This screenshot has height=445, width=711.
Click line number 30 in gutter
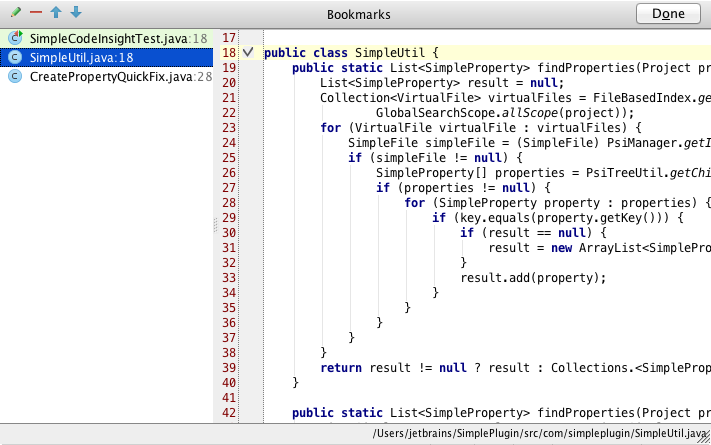229,233
